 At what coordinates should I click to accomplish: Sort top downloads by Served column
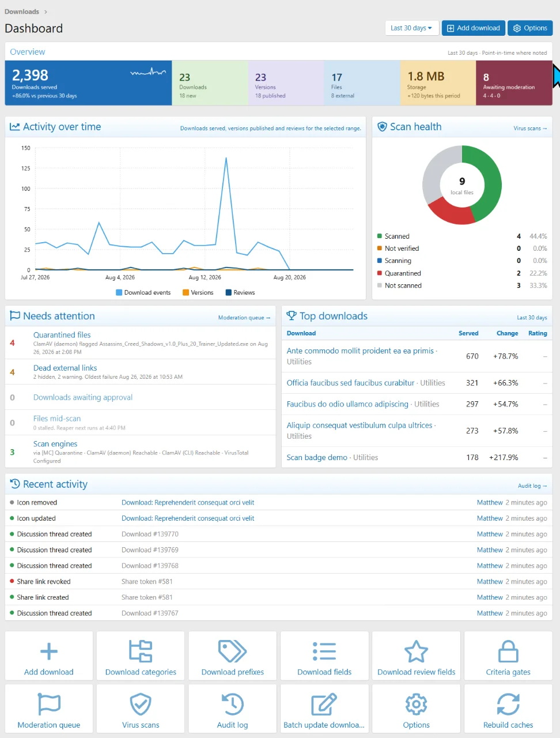(x=468, y=333)
